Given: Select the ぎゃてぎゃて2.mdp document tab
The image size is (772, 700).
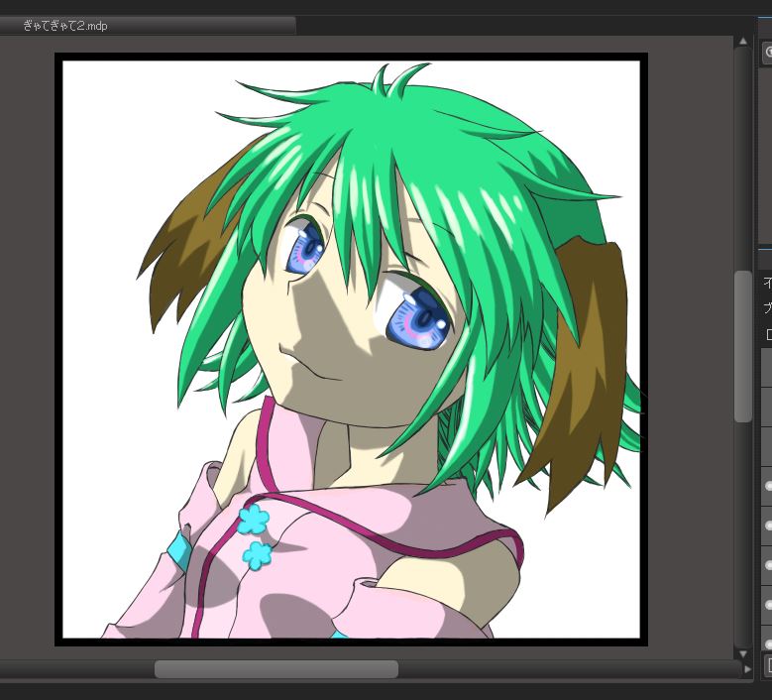Looking at the screenshot, I should pos(147,26).
